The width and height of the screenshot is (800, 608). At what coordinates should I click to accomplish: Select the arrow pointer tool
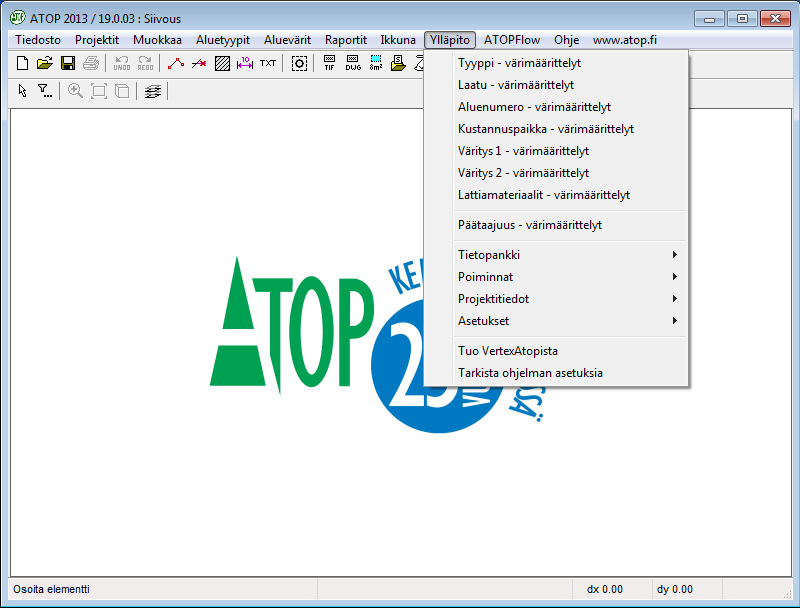(x=22, y=91)
